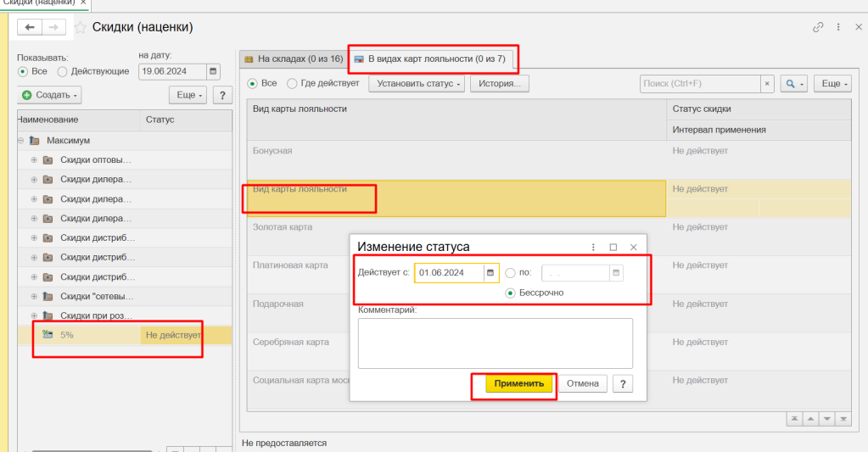The width and height of the screenshot is (868, 452).
Task: Select 'Где действует' radio option
Action: tap(292, 83)
